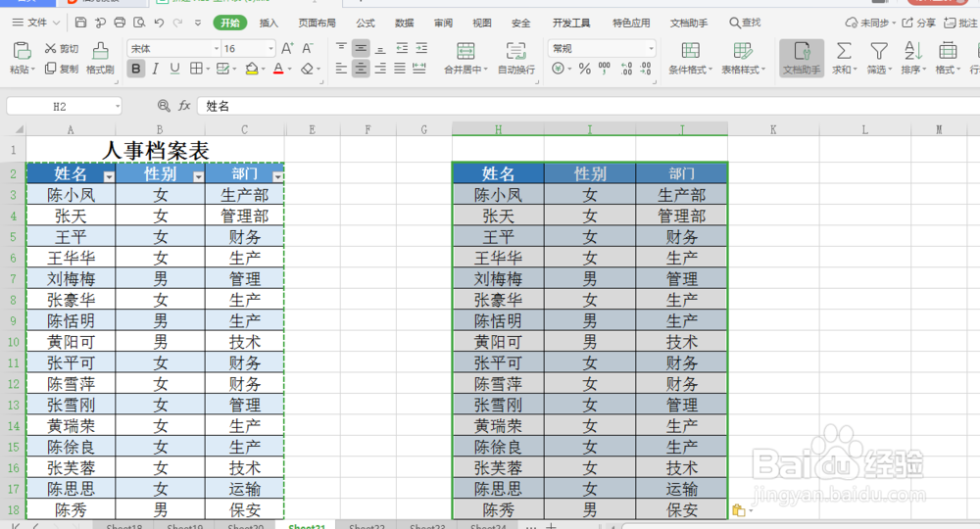Click the Redo arrow icon
The height and width of the screenshot is (529, 980).
pyautogui.click(x=178, y=23)
